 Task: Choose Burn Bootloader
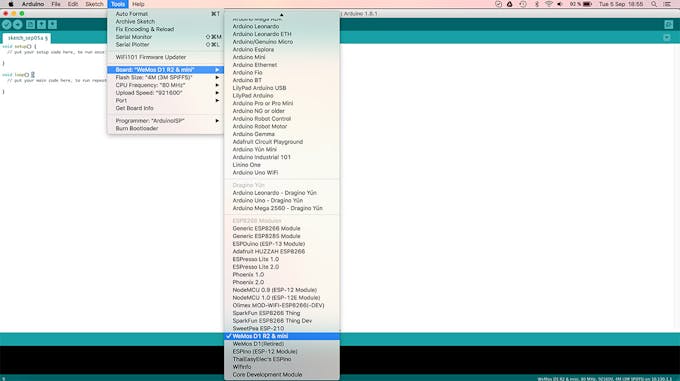pos(165,129)
